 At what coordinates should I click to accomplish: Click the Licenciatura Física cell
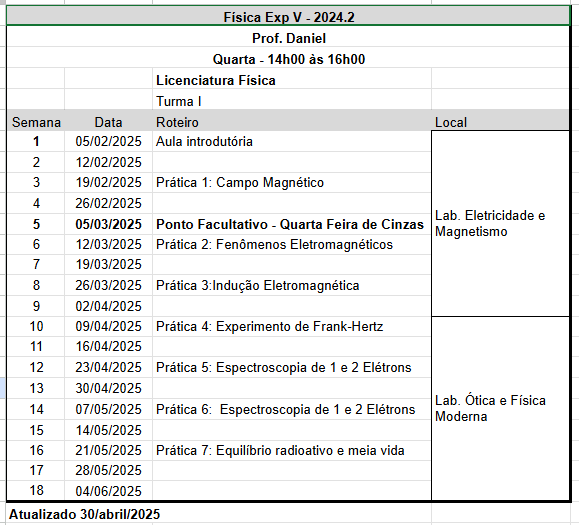292,80
